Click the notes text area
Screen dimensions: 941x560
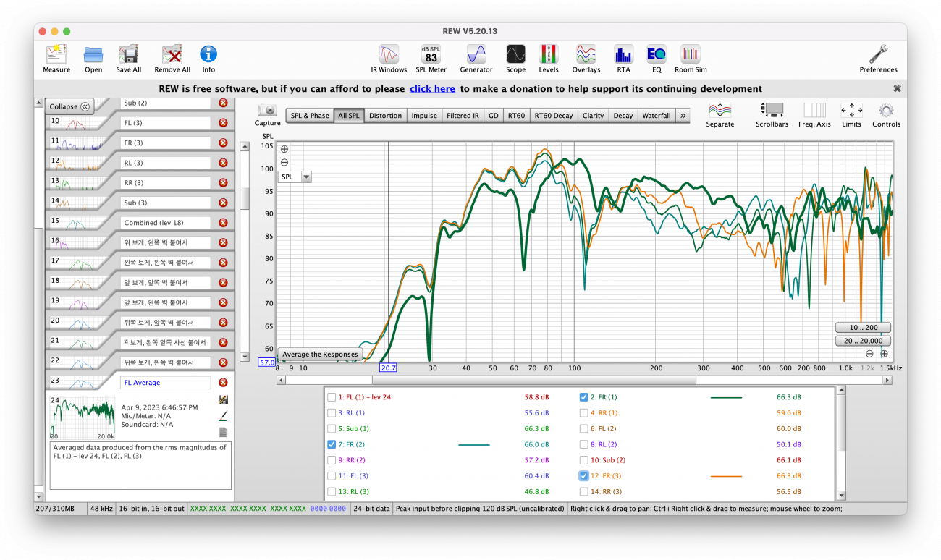(140, 466)
